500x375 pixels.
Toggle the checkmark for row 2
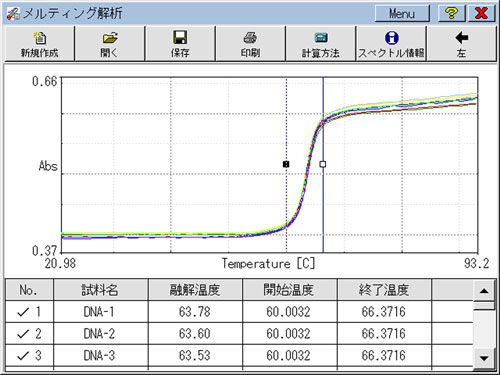click(x=23, y=334)
